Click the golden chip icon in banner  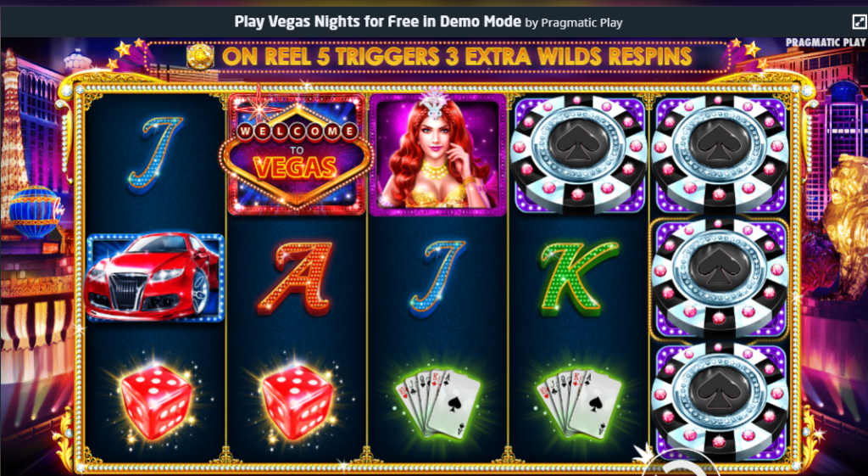tap(200, 57)
